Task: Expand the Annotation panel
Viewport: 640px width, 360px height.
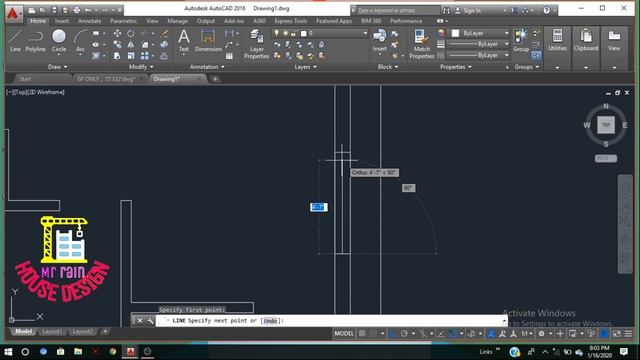Action: pyautogui.click(x=207, y=67)
